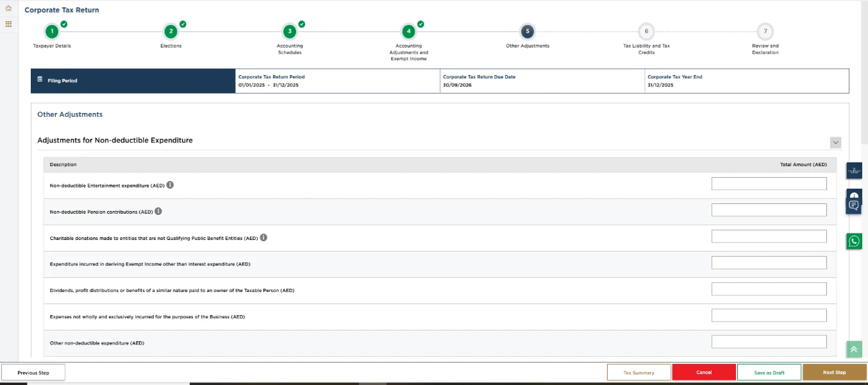
Task: Select step 7 Review and Declaration circle
Action: 765,31
